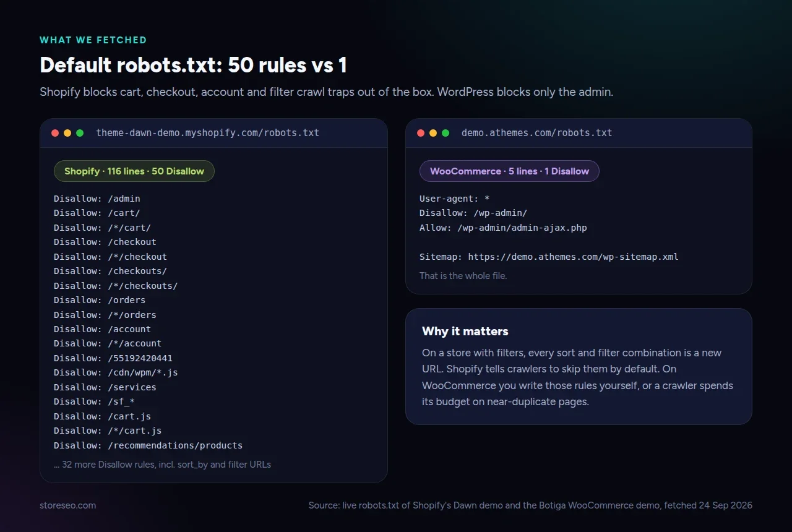The height and width of the screenshot is (532, 792).
Task: Click red dot in Shopify robots.txt window
Action: [x=55, y=133]
